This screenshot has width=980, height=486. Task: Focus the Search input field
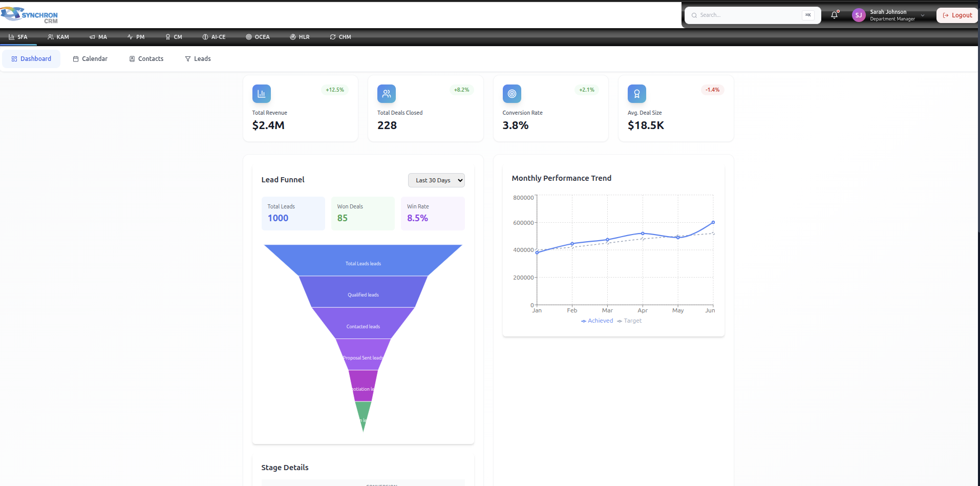coord(748,15)
